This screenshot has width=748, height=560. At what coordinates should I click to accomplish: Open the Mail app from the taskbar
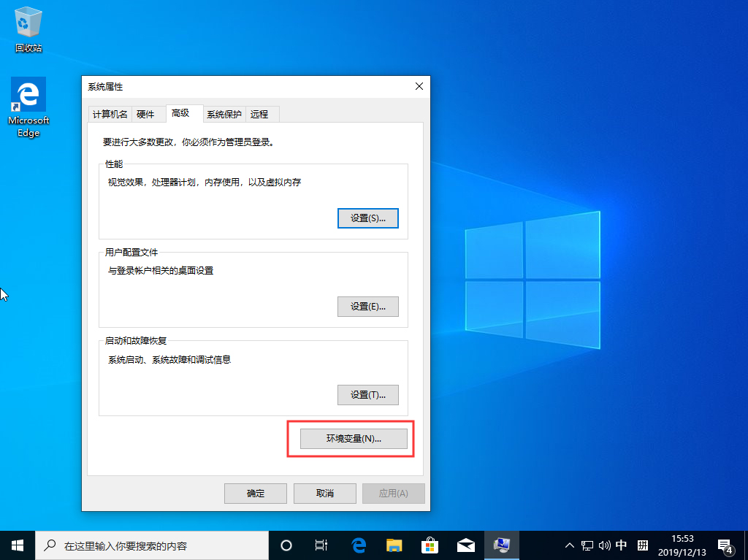pos(465,545)
